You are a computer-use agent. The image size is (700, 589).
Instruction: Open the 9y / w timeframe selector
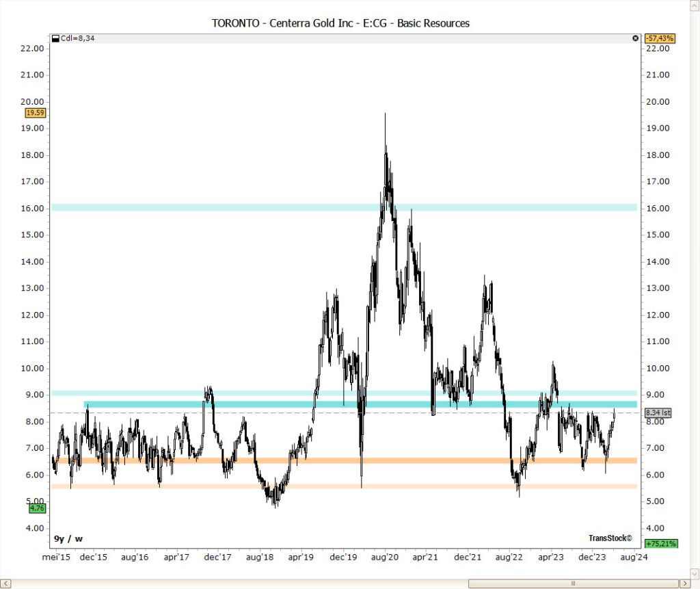pyautogui.click(x=67, y=538)
